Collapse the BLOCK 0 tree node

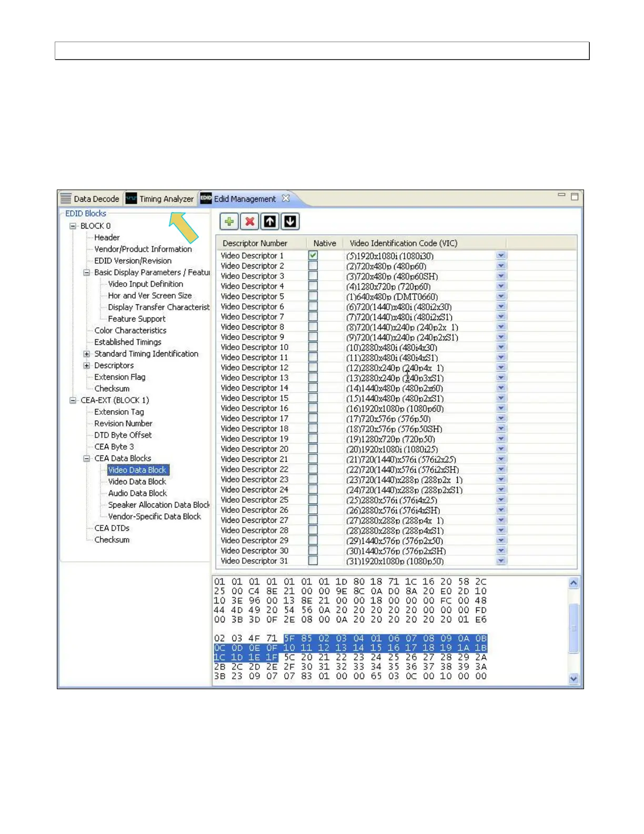tap(73, 226)
